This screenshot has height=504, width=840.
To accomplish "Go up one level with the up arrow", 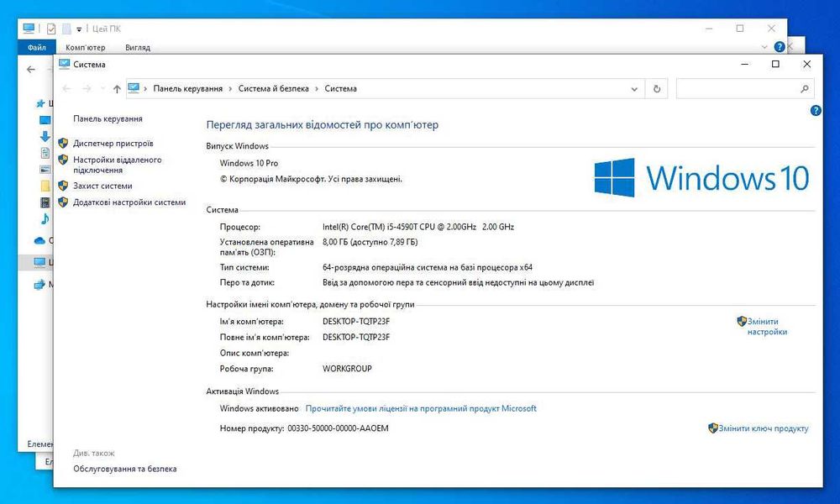I will (117, 89).
